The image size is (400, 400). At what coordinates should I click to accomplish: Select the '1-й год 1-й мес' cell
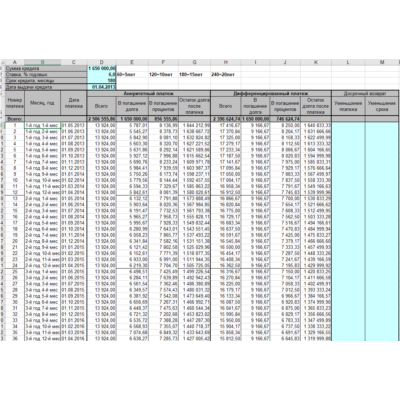[x=42, y=125]
